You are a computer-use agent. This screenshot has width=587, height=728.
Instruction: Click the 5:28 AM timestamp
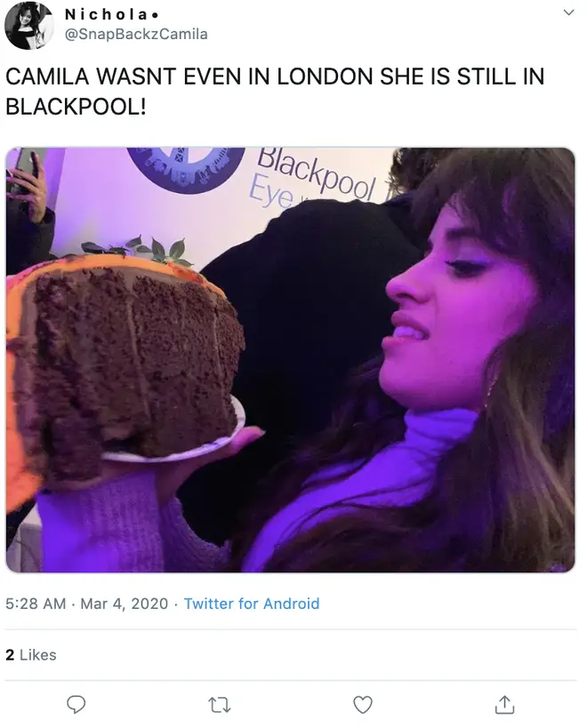click(x=36, y=604)
